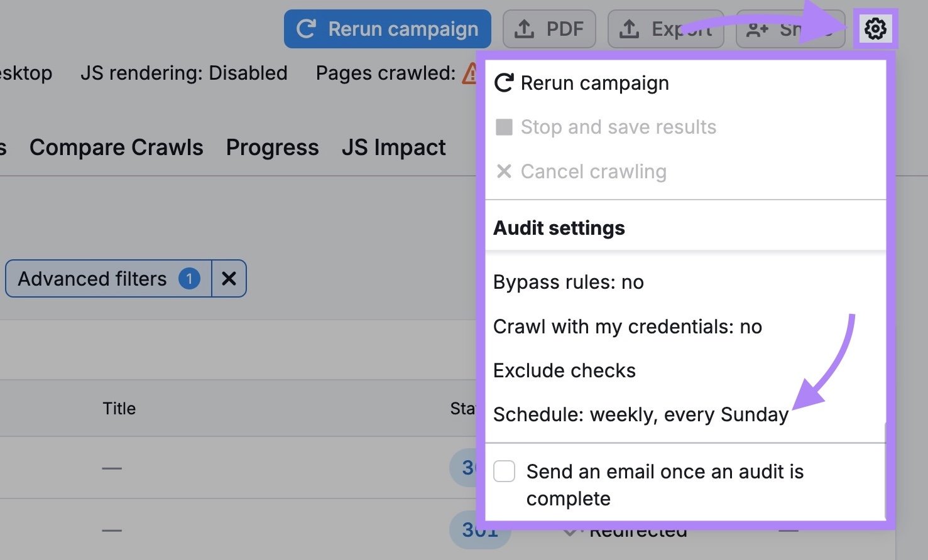
Task: Enable email notification when audit completes
Action: [505, 471]
